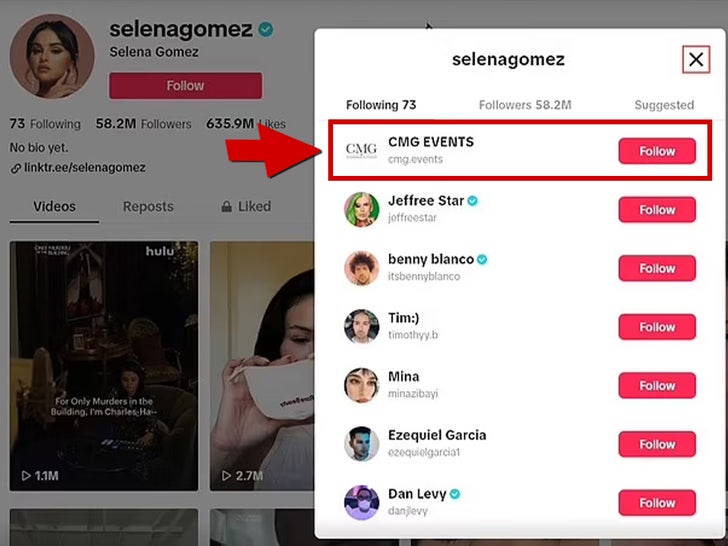Follow benny blanco from the list

657,268
